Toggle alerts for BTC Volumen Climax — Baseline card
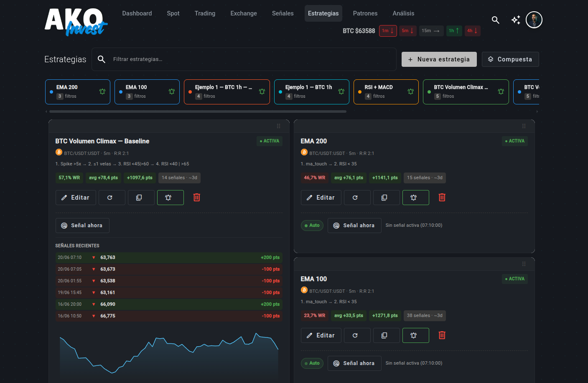The height and width of the screenshot is (383, 588). 171,198
